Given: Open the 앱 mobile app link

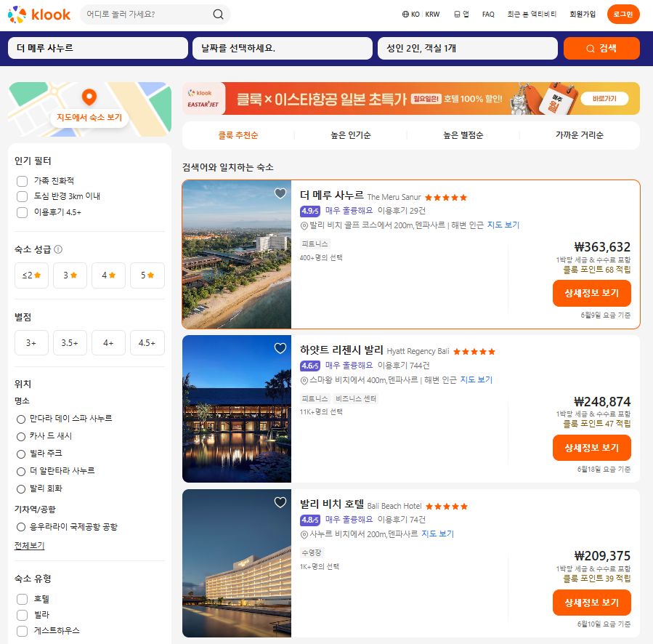Looking at the screenshot, I should (461, 14).
